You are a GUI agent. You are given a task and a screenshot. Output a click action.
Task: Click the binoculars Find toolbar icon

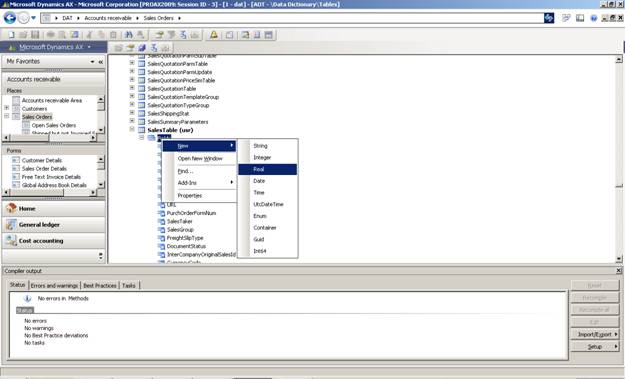click(x=128, y=35)
